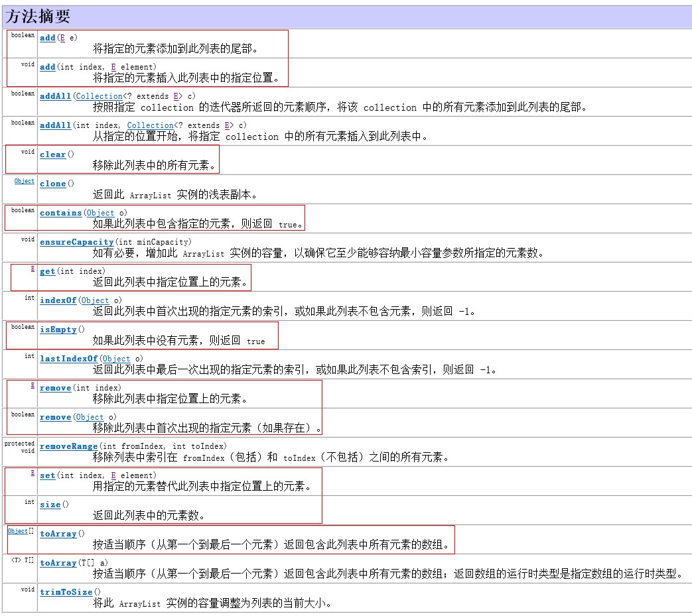Click the Object parameter link in contains
Image resolution: width=692 pixels, height=616 pixels.
click(x=100, y=213)
